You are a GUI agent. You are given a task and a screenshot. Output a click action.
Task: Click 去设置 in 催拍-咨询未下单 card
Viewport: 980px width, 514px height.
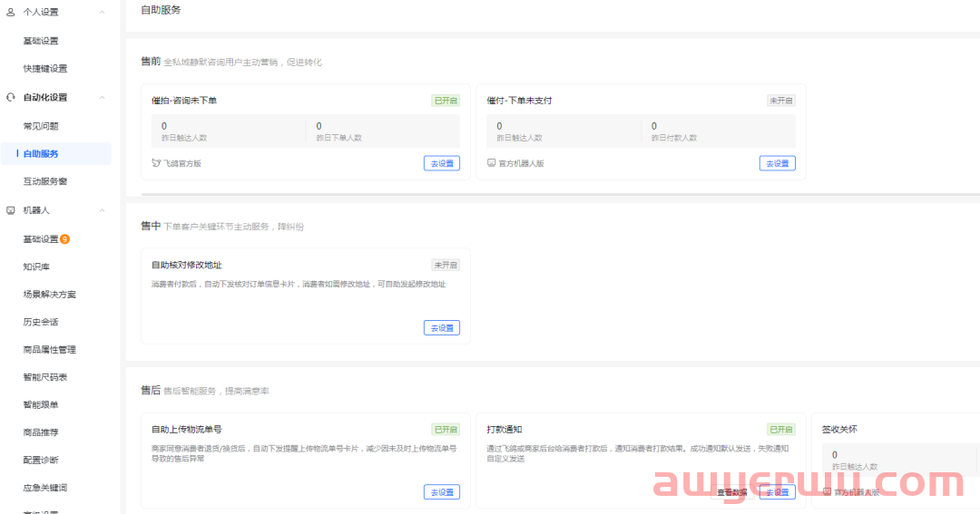(442, 163)
